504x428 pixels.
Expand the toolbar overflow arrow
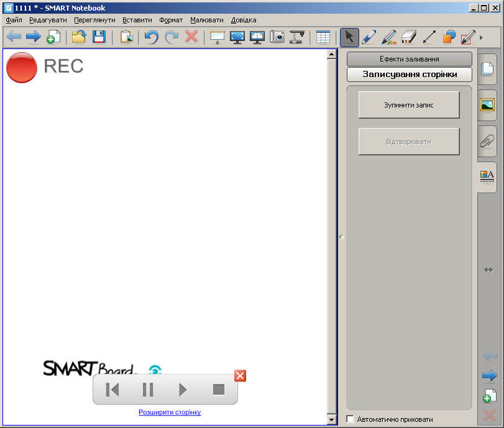point(481,38)
